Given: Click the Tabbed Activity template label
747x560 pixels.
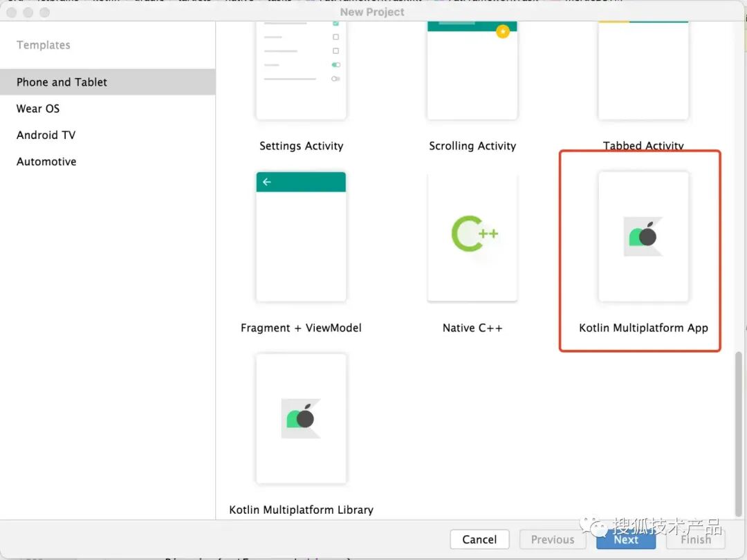Looking at the screenshot, I should click(643, 146).
